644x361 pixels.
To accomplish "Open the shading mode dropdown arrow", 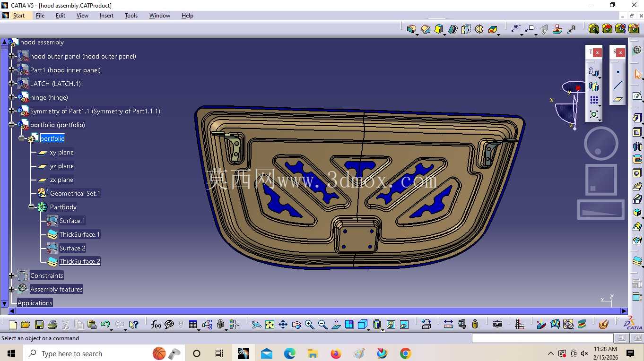I will 383,330.
